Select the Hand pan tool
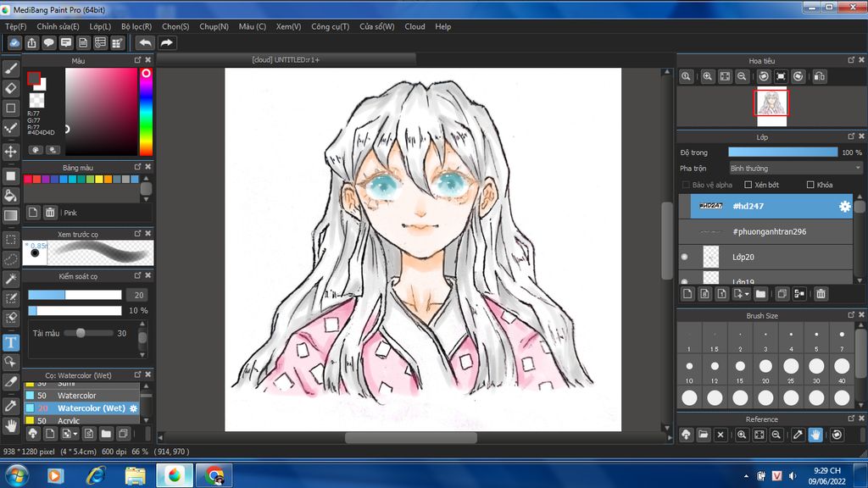The image size is (868, 488). click(11, 425)
